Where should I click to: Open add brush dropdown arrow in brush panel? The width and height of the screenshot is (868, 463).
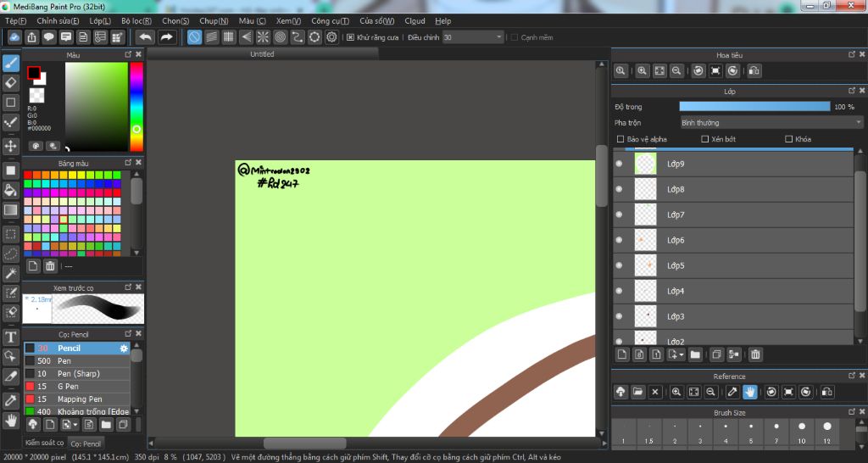(75, 425)
